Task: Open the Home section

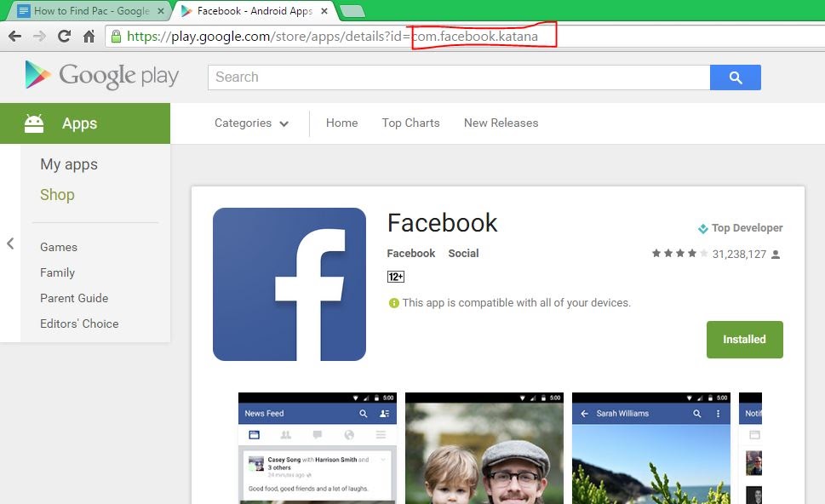Action: tap(342, 123)
